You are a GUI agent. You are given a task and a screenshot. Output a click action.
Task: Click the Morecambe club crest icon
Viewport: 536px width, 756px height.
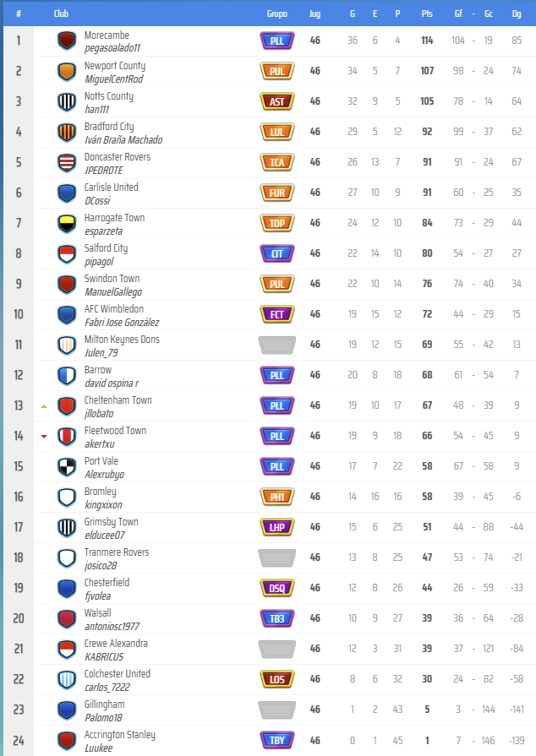67,41
